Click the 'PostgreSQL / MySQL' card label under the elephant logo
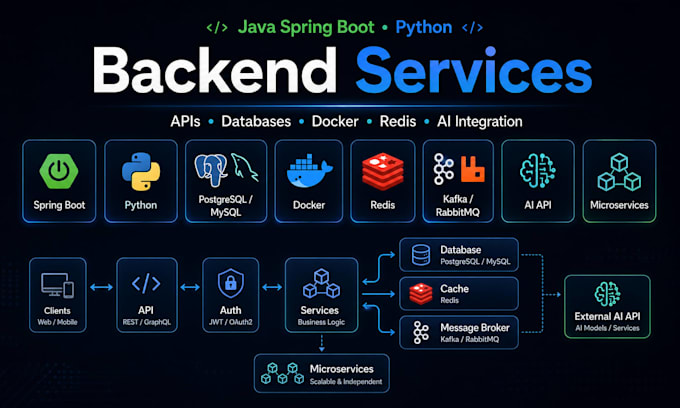This screenshot has height=408, width=680. 226,206
